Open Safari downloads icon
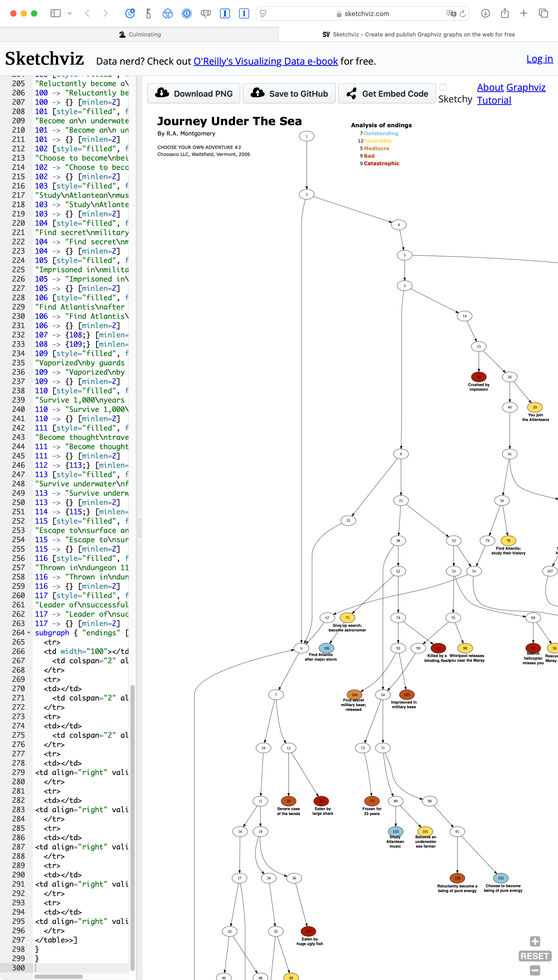 pyautogui.click(x=485, y=13)
